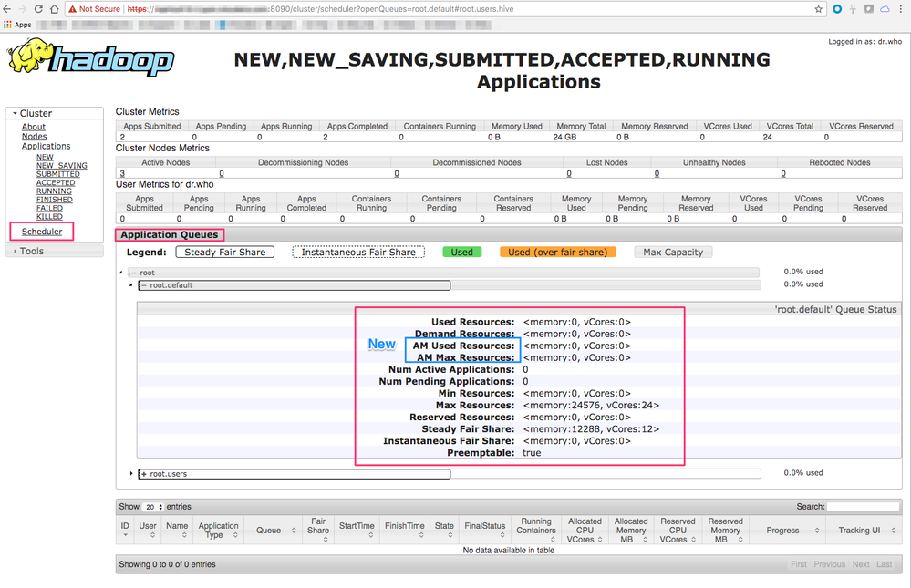The height and width of the screenshot is (588, 911).
Task: Sort table by the Queue column
Action: (x=269, y=530)
